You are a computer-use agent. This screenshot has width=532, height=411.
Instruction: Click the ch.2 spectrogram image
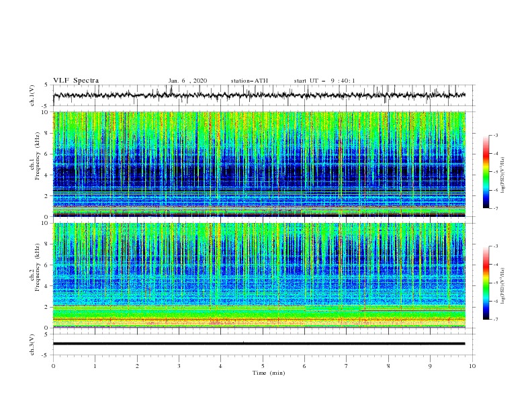pos(259,275)
